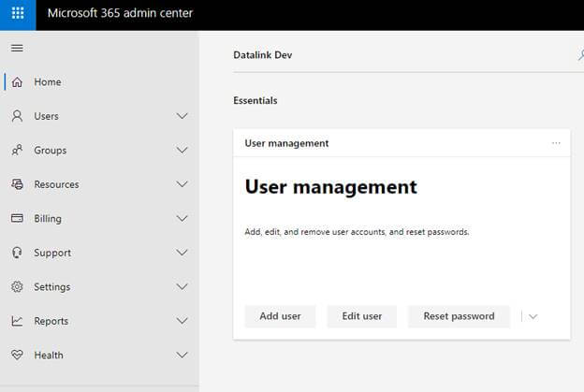
Task: Select Settings navigation item
Action: coord(99,286)
